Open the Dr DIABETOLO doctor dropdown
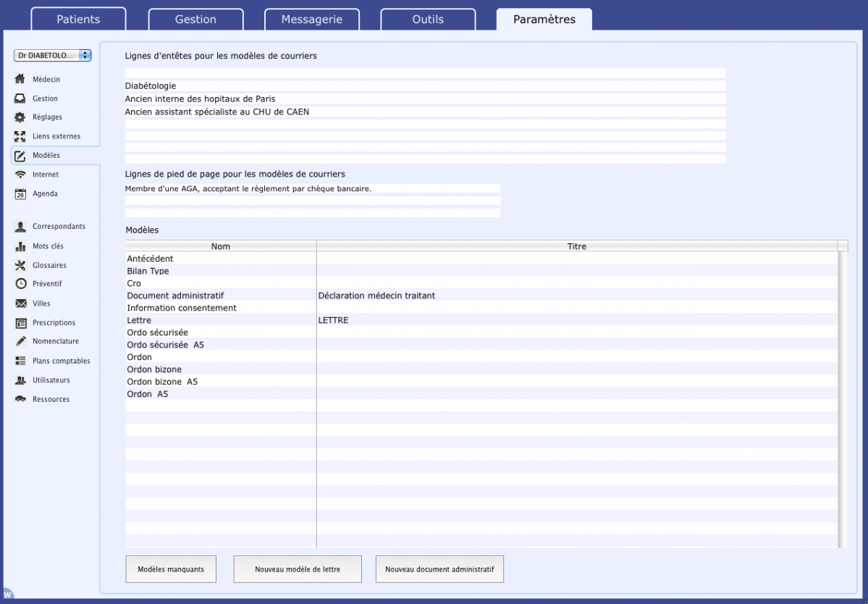The width and height of the screenshot is (868, 604). (53, 55)
